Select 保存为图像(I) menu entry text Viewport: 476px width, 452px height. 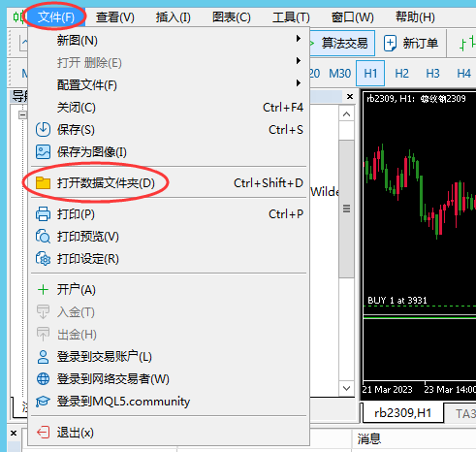click(92, 151)
